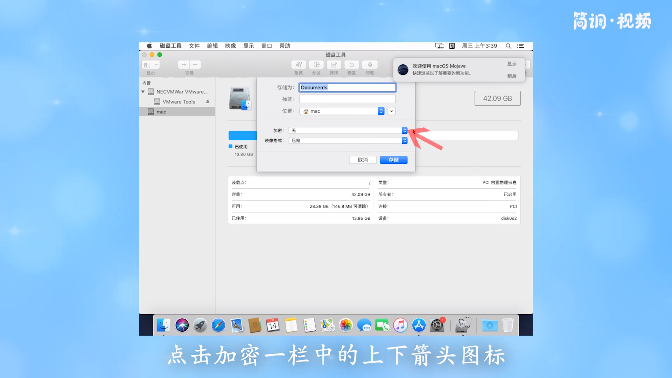Open the App Store dock icon
The width and height of the screenshot is (672, 378).
(418, 325)
